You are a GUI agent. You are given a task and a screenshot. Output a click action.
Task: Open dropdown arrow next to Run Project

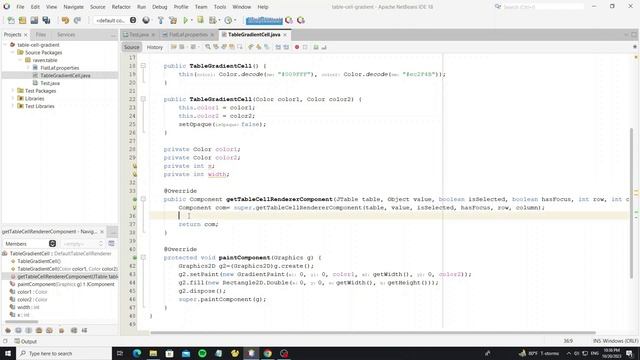(191, 20)
